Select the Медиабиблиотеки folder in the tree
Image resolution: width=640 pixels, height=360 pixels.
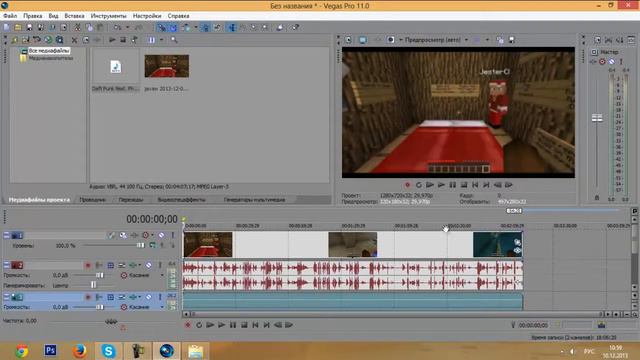point(51,58)
